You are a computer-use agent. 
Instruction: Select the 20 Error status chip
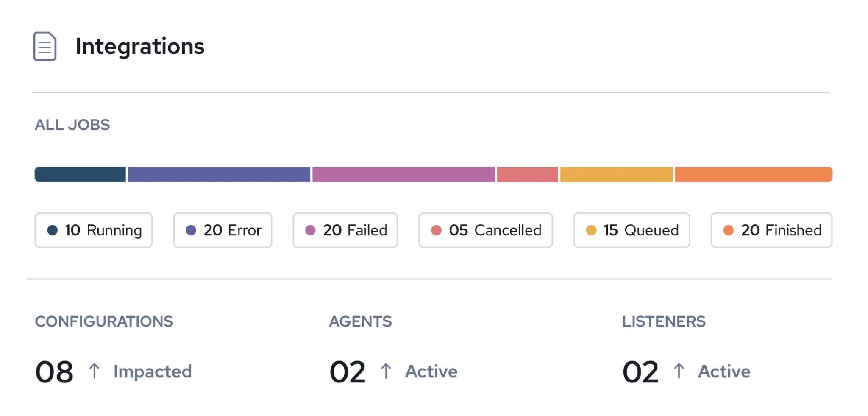point(223,230)
